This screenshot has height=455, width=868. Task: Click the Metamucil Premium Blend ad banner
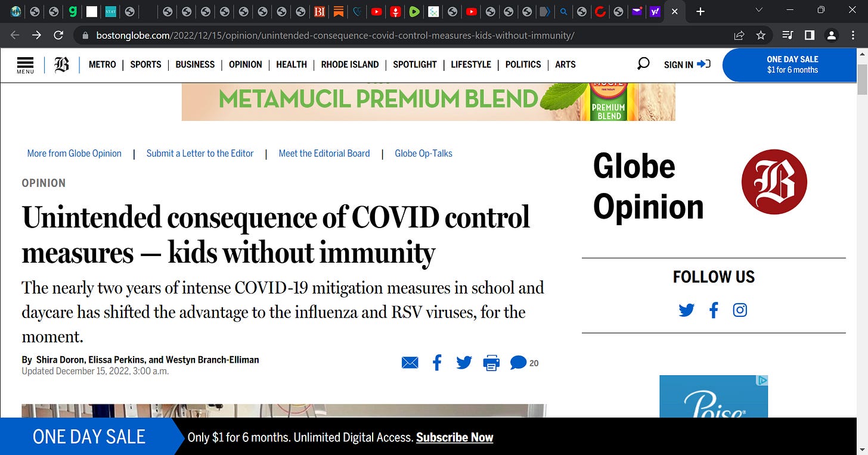[x=429, y=102]
